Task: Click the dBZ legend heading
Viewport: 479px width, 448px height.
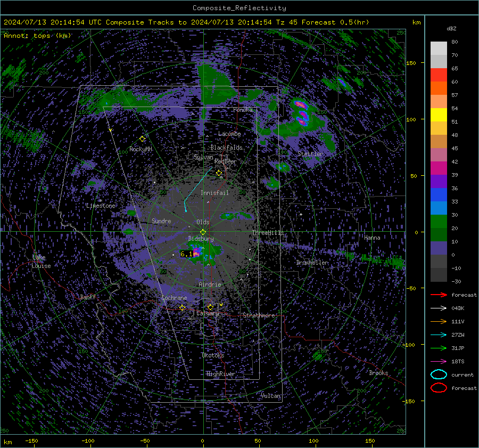Action: click(451, 28)
